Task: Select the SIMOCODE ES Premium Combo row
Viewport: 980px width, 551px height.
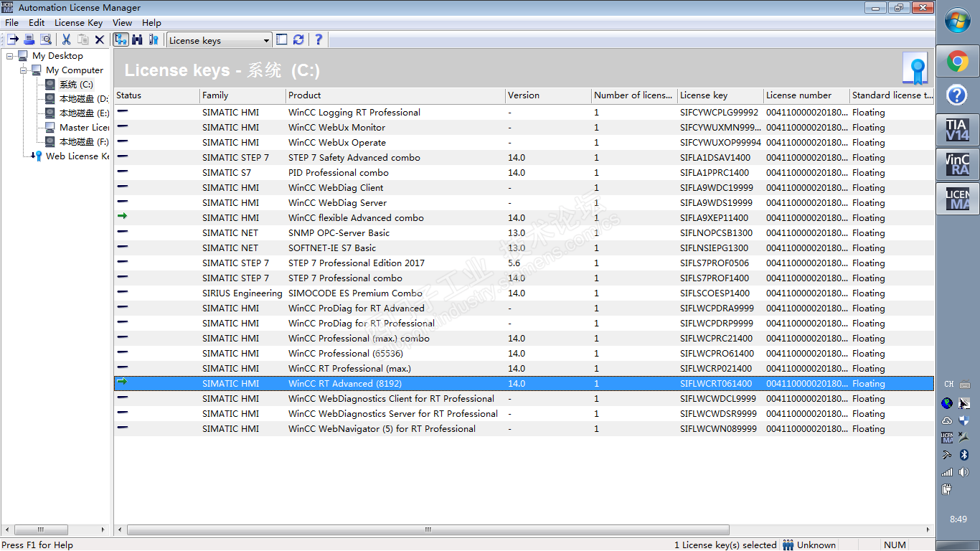Action: [x=524, y=293]
